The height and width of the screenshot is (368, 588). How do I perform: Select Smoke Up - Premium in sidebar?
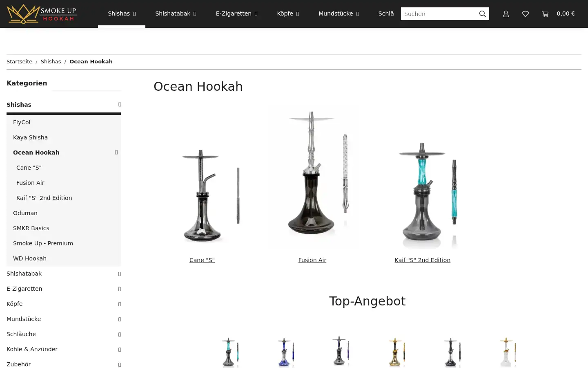[x=43, y=243]
